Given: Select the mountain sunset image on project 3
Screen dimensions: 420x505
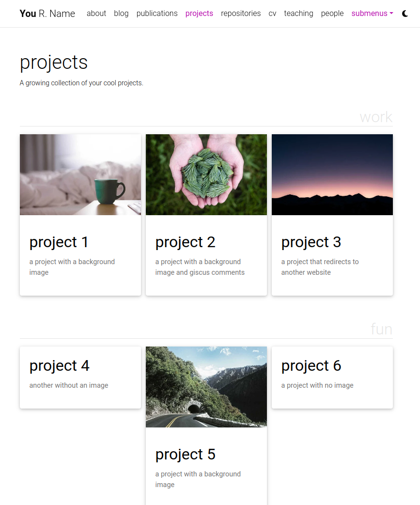Looking at the screenshot, I should pyautogui.click(x=332, y=174).
